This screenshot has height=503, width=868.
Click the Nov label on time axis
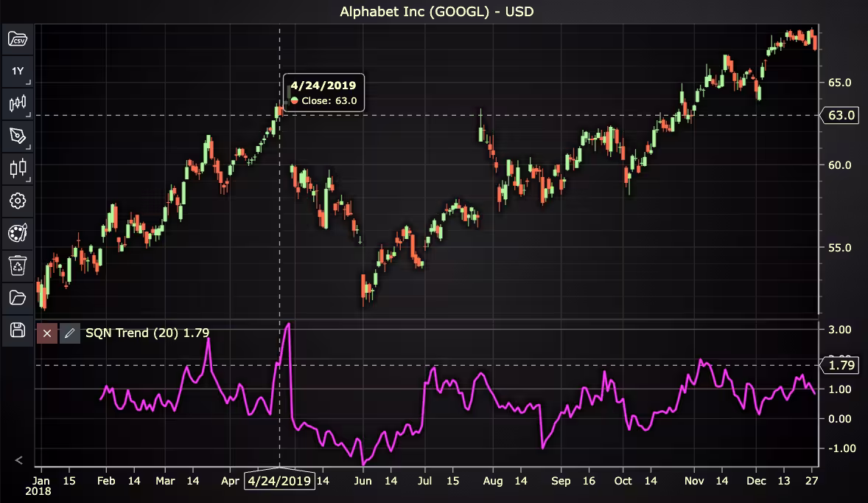(x=694, y=481)
